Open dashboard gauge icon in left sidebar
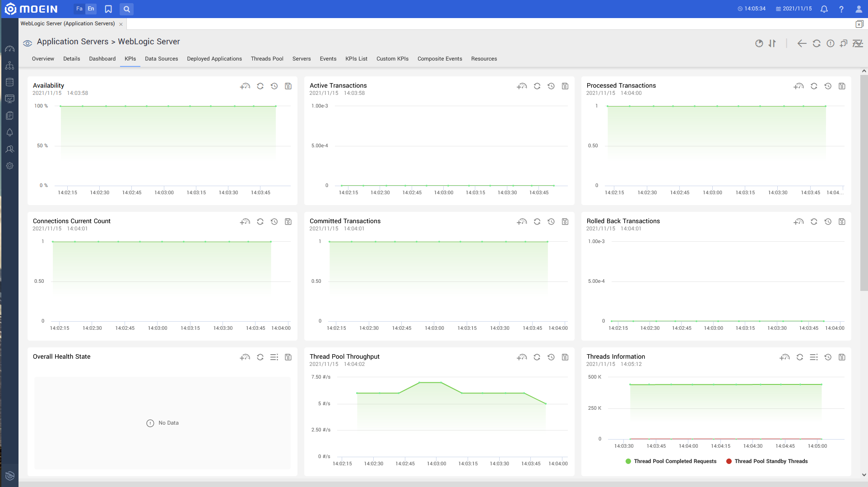 point(9,49)
